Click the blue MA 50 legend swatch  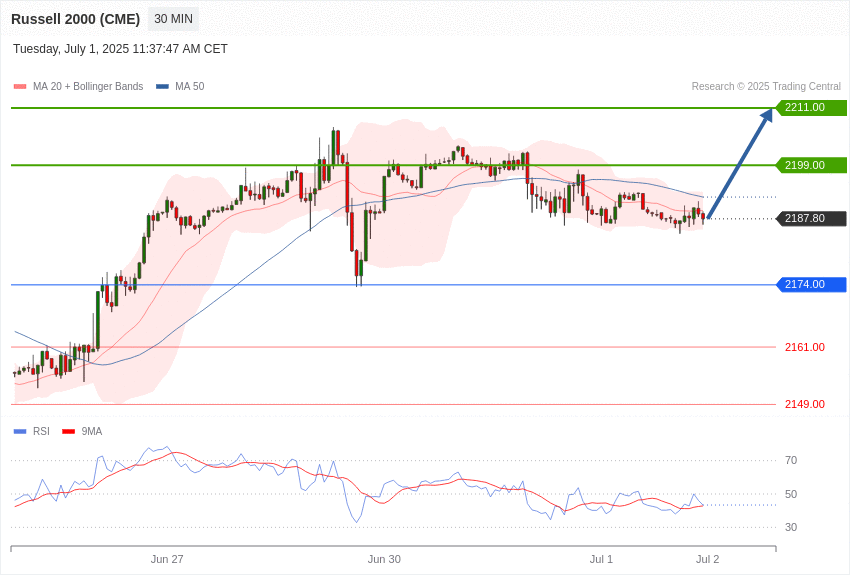pos(162,86)
